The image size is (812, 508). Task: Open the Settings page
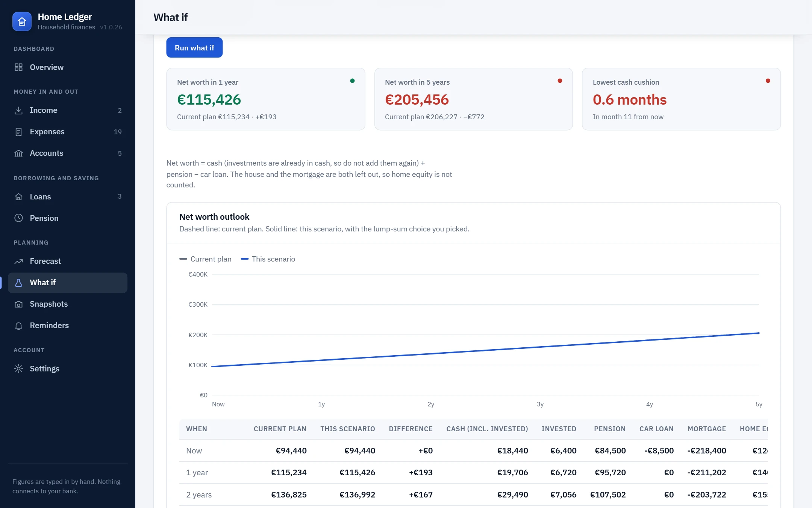click(68, 369)
